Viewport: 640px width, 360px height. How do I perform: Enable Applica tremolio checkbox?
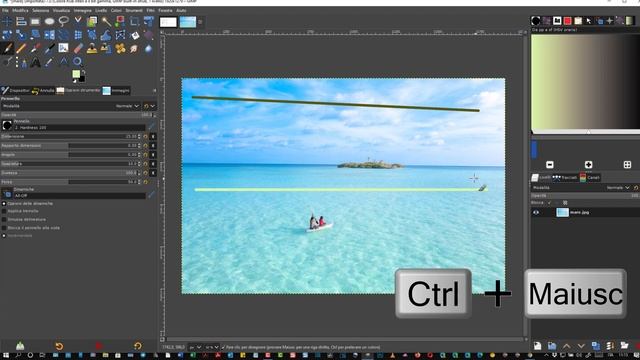pos(4,211)
